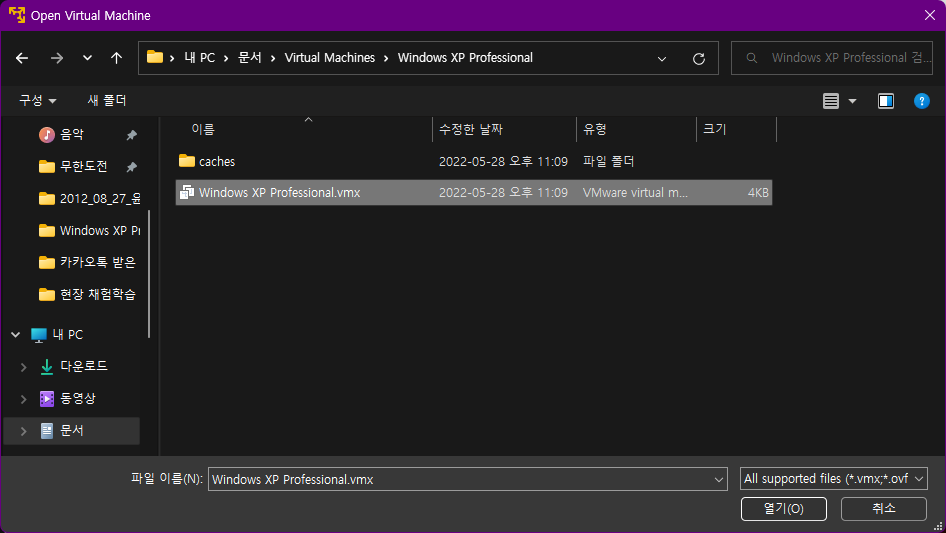Toggle the preview pane
The width and height of the screenshot is (946, 533).
tap(886, 101)
